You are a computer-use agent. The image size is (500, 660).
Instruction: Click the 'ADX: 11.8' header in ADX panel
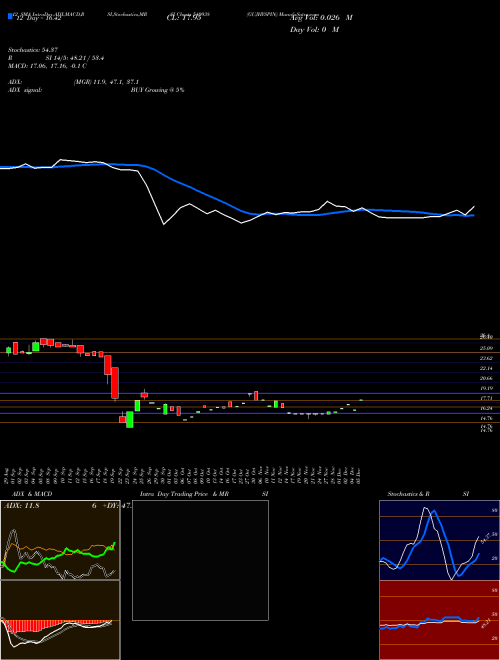pos(21,506)
